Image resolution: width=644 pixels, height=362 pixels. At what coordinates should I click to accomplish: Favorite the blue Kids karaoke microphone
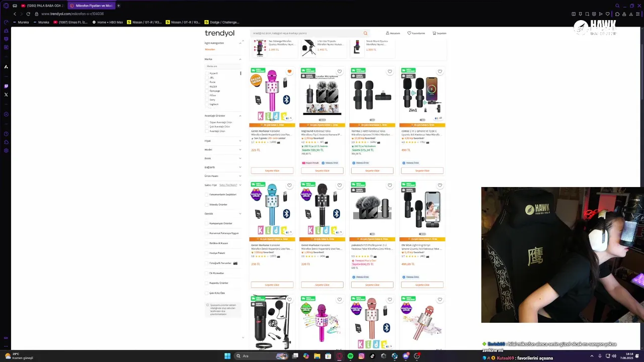point(289,186)
